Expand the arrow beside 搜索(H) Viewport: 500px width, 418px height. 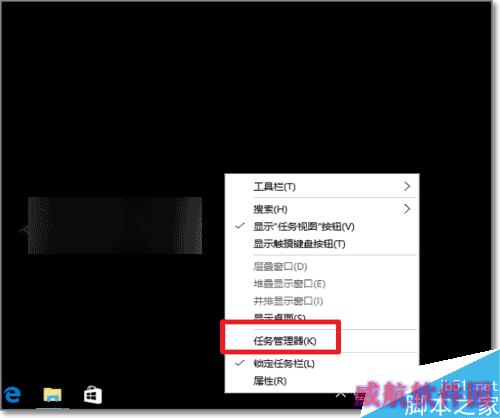[x=407, y=209]
